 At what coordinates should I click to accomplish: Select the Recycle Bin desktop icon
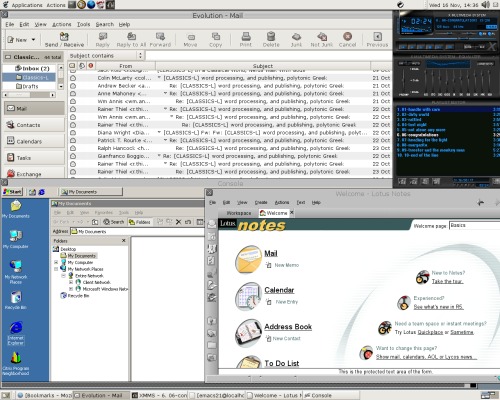[x=16, y=297]
